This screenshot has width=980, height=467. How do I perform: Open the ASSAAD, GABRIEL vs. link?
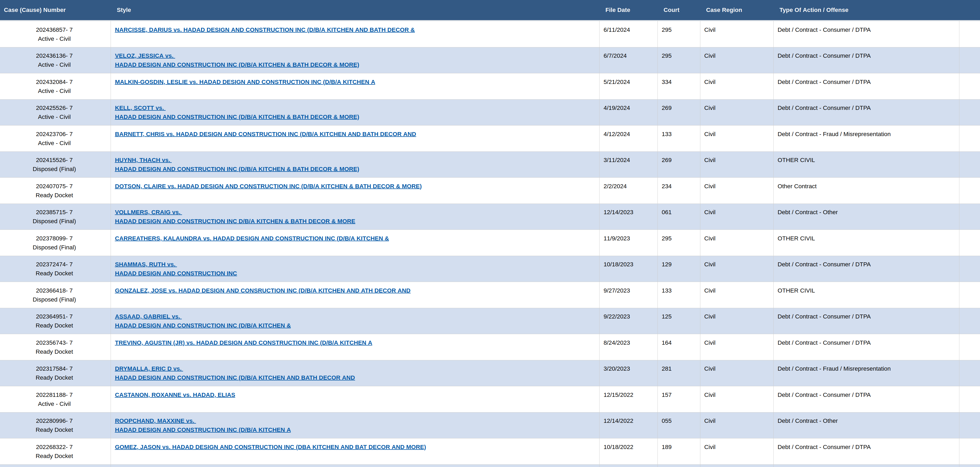point(148,316)
